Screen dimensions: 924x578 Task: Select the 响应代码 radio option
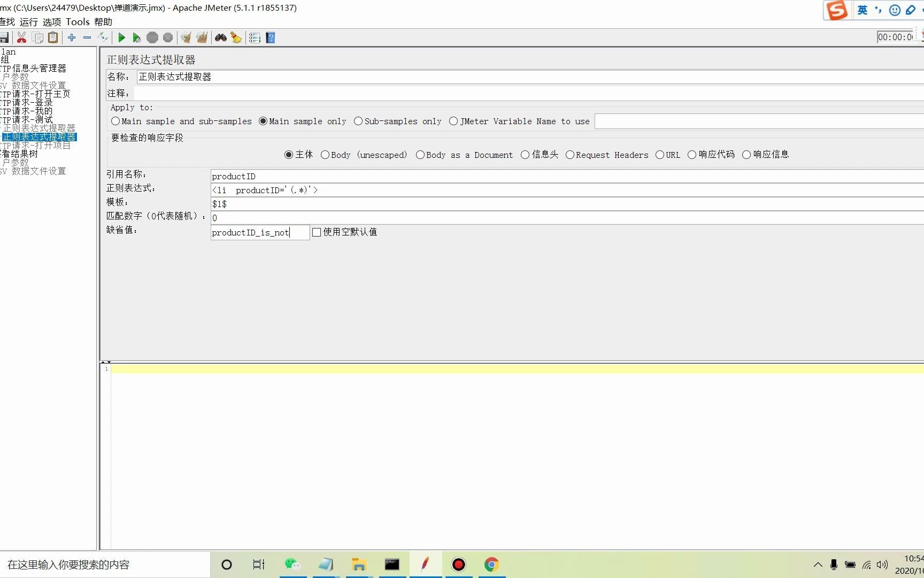click(711, 155)
